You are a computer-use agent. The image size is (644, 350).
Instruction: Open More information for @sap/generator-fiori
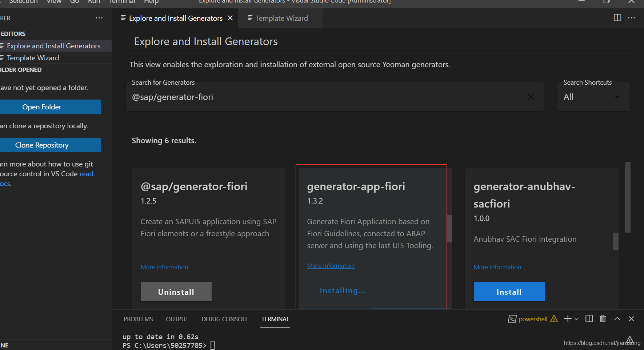click(x=164, y=267)
